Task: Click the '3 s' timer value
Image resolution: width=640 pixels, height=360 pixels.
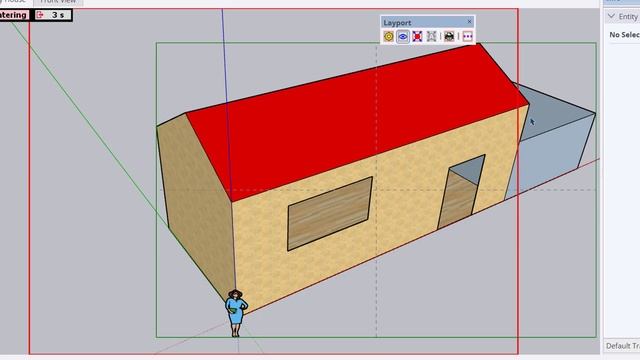Action: click(x=58, y=15)
